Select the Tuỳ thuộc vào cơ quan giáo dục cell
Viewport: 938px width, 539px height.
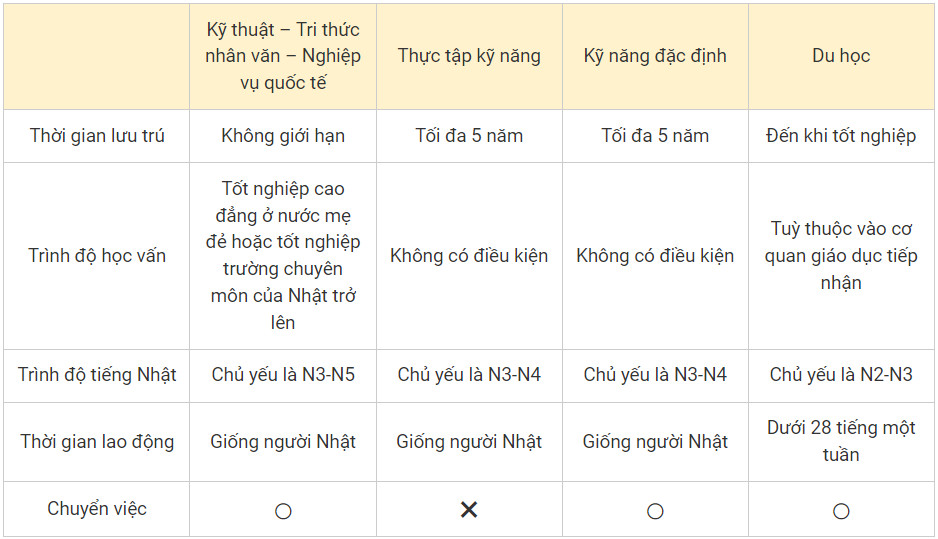(x=841, y=255)
